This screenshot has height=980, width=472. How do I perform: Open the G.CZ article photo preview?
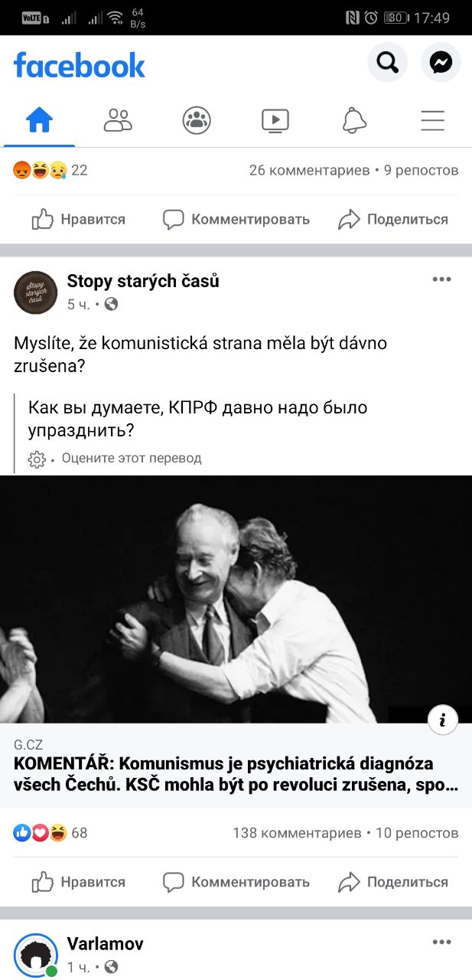[236, 599]
